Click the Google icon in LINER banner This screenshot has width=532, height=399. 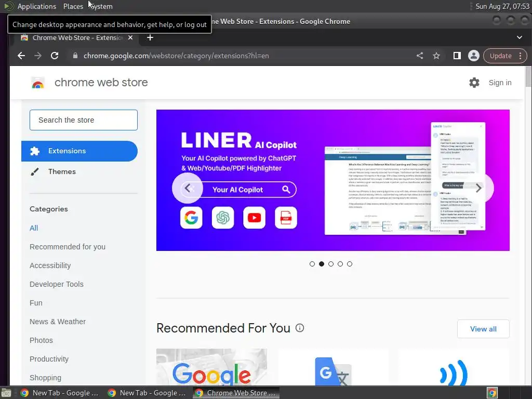[191, 218]
